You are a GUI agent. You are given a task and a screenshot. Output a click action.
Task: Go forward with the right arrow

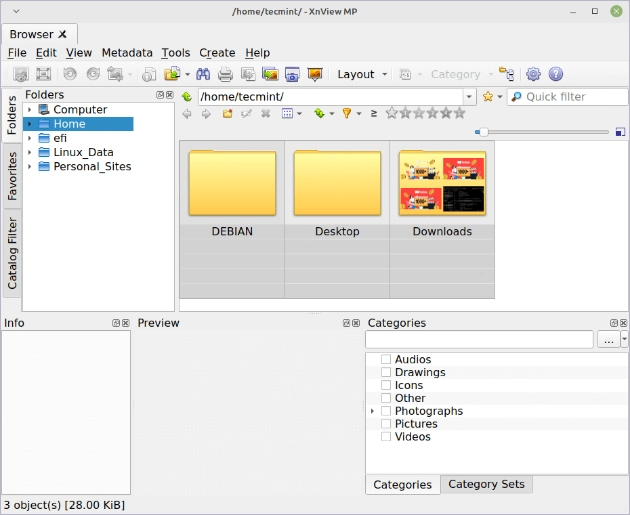pos(206,114)
